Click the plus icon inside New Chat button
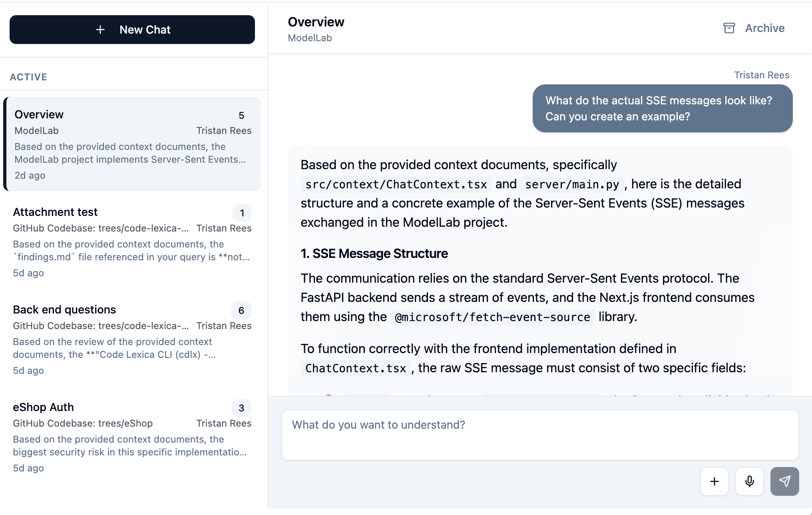Viewport: 812px width, 515px height. click(x=100, y=30)
